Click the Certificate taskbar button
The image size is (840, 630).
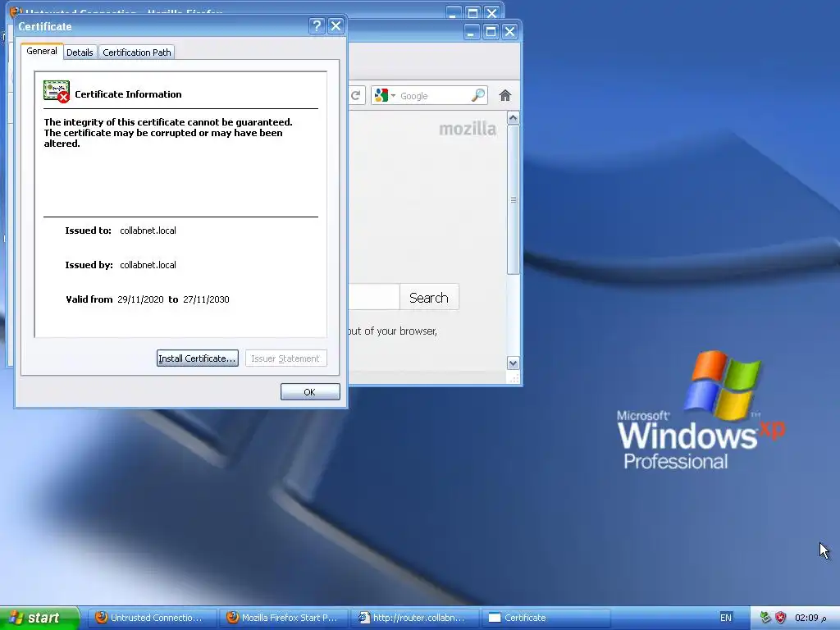coord(546,618)
